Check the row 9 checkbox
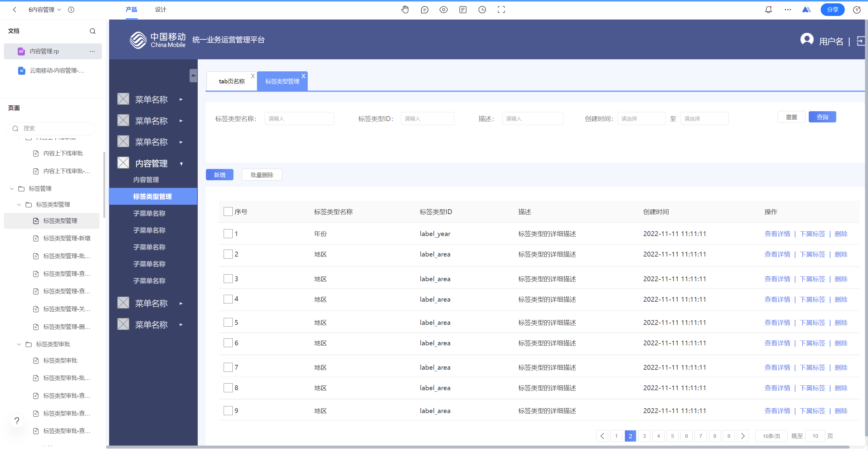 tap(228, 411)
